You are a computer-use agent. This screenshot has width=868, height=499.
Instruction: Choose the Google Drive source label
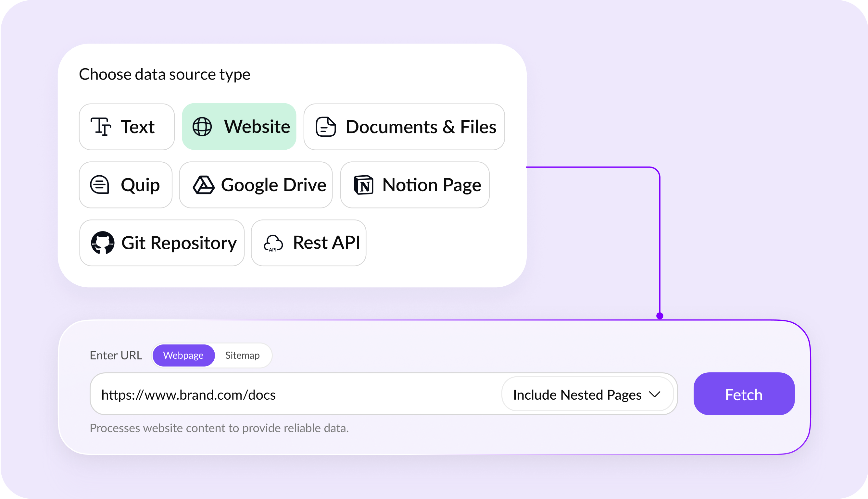273,185
